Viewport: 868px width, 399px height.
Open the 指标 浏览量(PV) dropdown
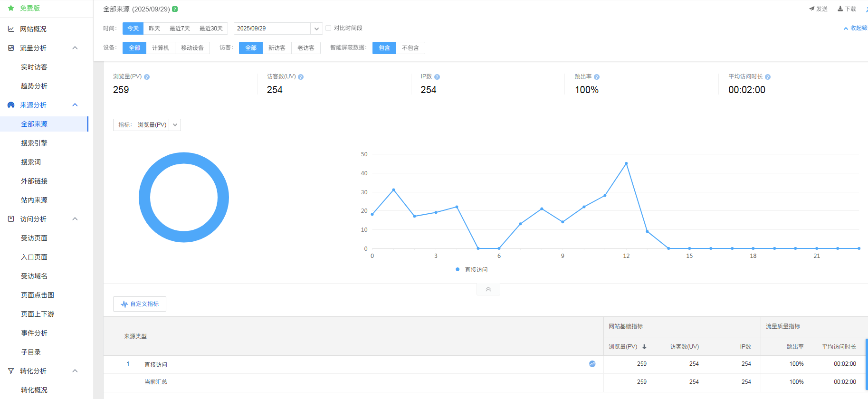point(147,125)
